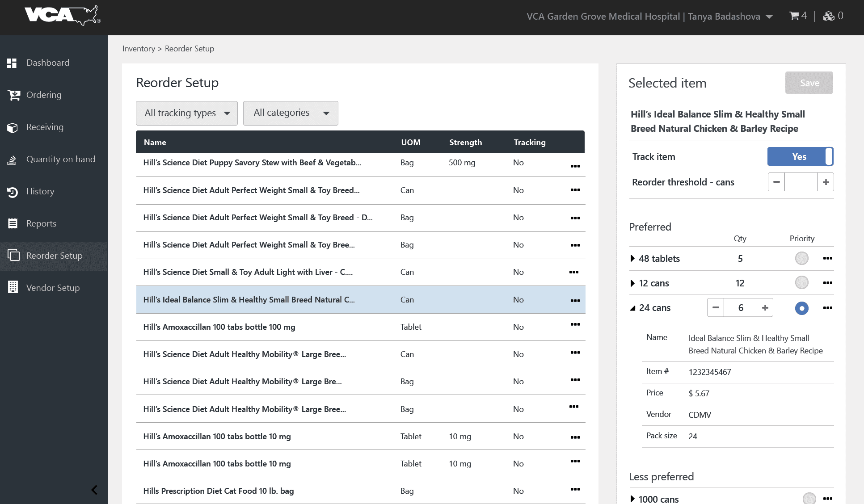Click the UOM column header
The width and height of the screenshot is (864, 504).
[x=411, y=143]
